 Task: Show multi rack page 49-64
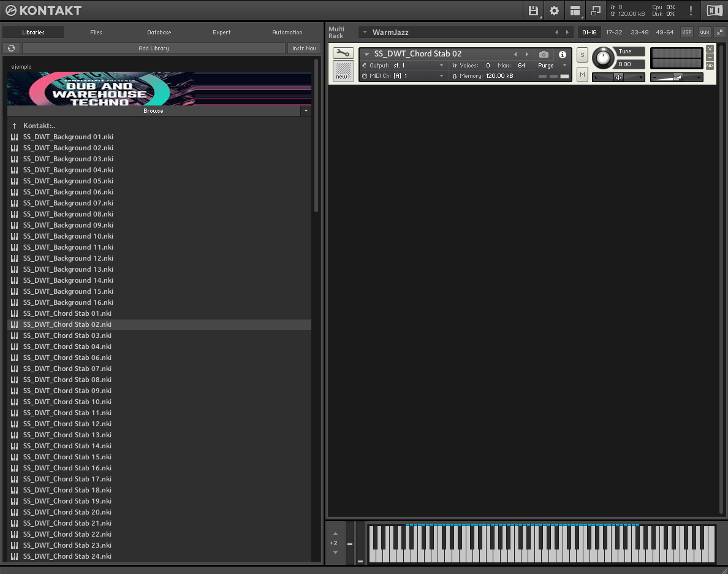664,32
